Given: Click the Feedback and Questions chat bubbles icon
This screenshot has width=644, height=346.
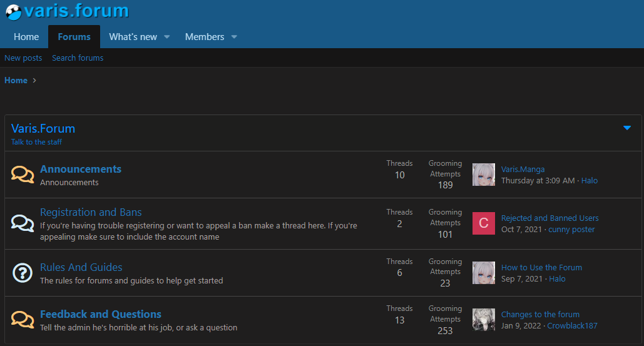Looking at the screenshot, I should click(23, 320).
